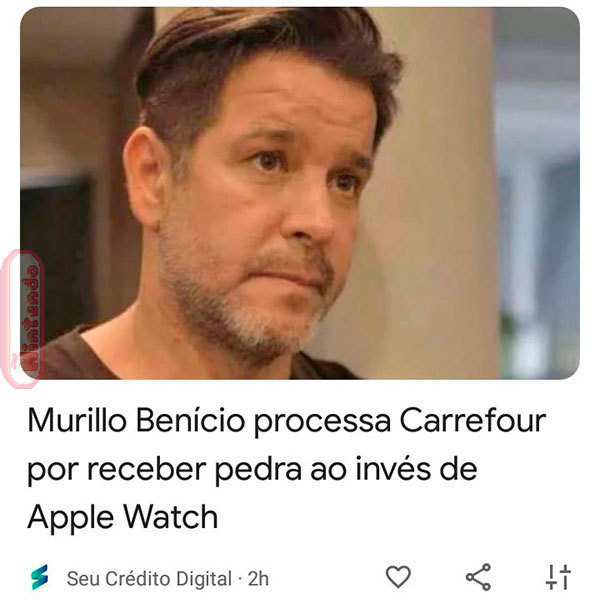Image resolution: width=600 pixels, height=603 pixels.
Task: Click "Apple Watch" in the headline
Action: click(x=123, y=517)
